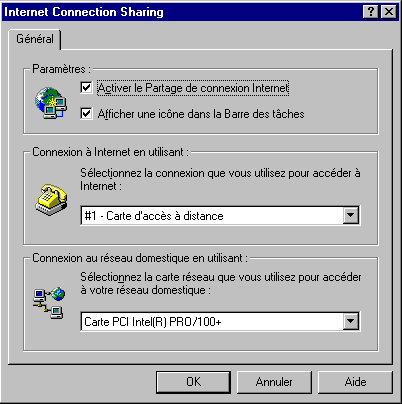This screenshot has height=404, width=402.
Task: Toggle Afficher une icône dans la Barre des tâches
Action: click(x=86, y=114)
